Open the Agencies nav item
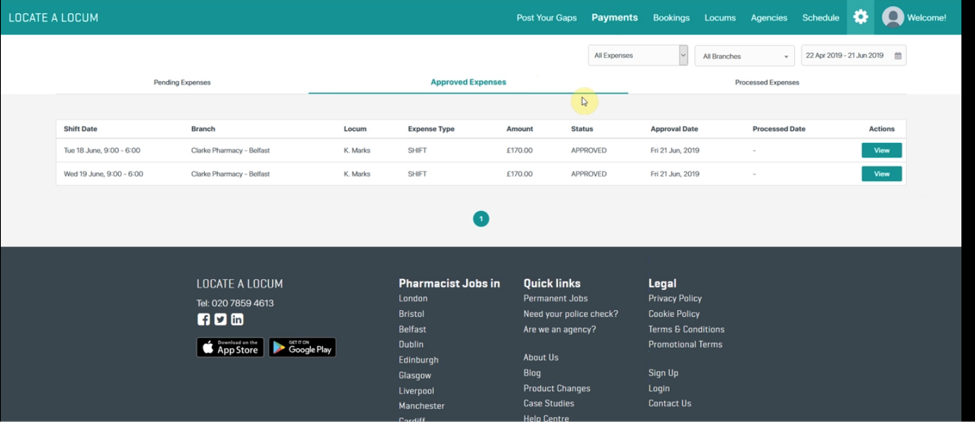The height and width of the screenshot is (422, 975). 769,17
